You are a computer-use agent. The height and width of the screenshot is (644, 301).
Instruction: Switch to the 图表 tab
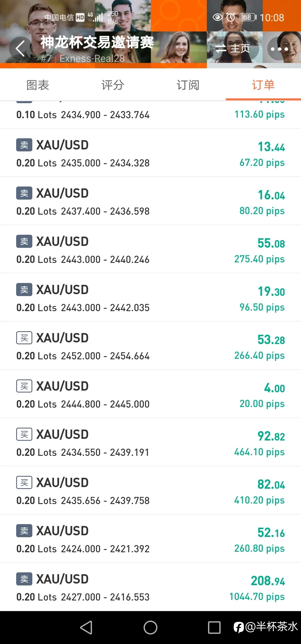pos(38,85)
